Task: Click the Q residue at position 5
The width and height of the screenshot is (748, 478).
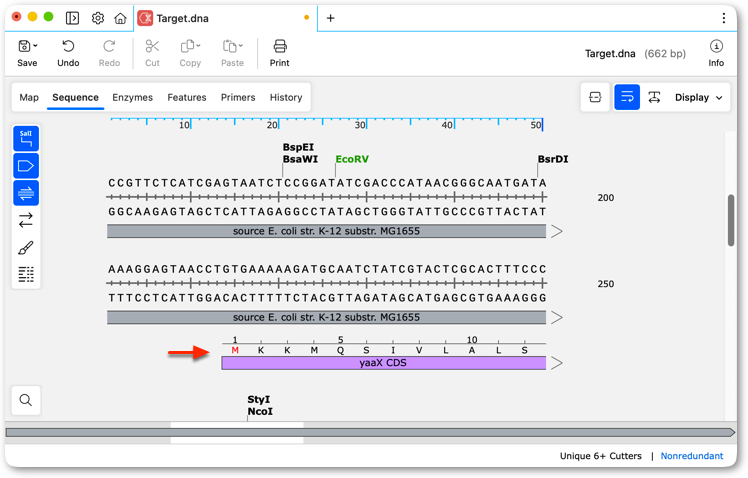Action: (340, 350)
